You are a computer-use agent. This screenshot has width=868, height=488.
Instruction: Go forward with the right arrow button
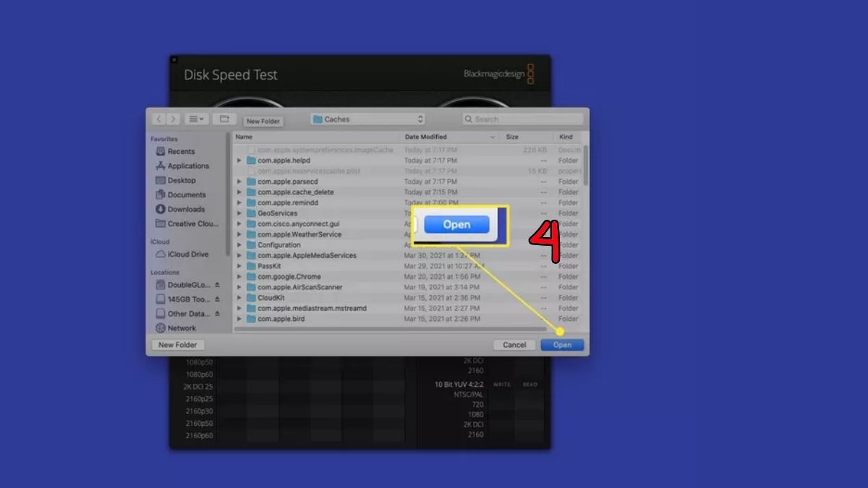click(172, 119)
